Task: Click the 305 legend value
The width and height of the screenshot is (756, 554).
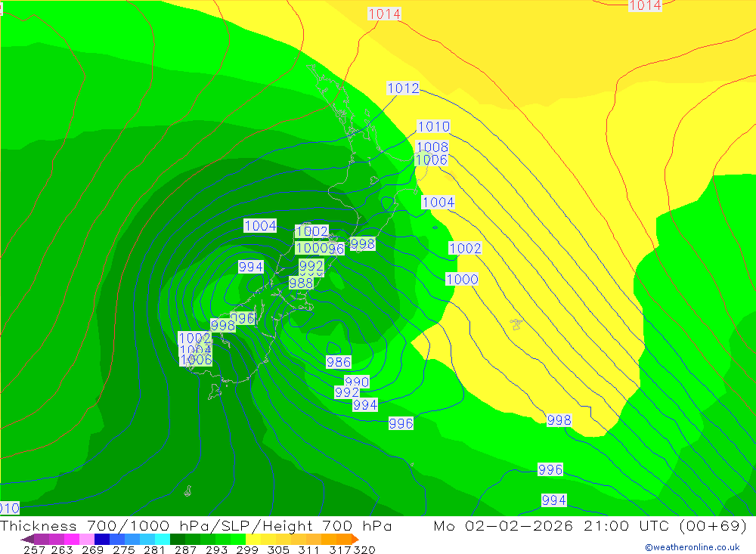Action: pos(277,549)
